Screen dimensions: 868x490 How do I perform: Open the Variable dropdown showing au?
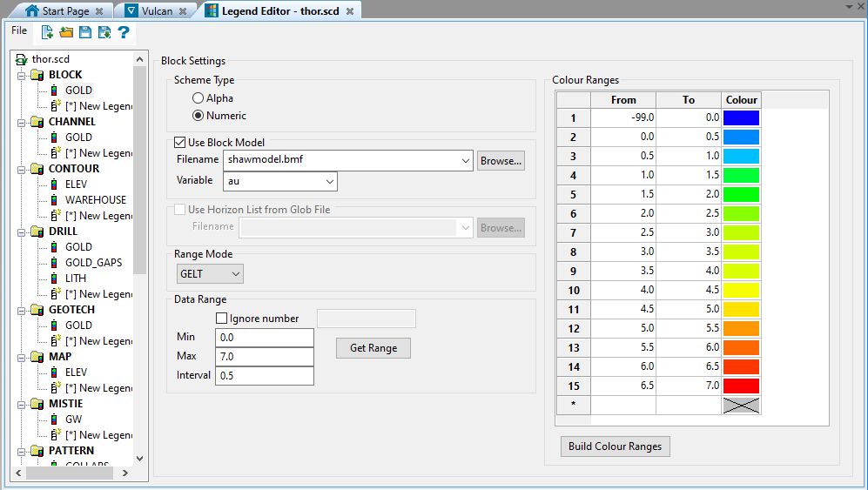(x=280, y=181)
